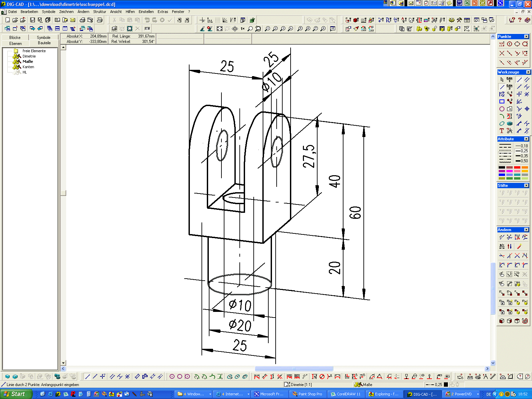The image size is (532, 399).
Task: Click the envelope (send mail) toolbar icon
Action: 72,20
